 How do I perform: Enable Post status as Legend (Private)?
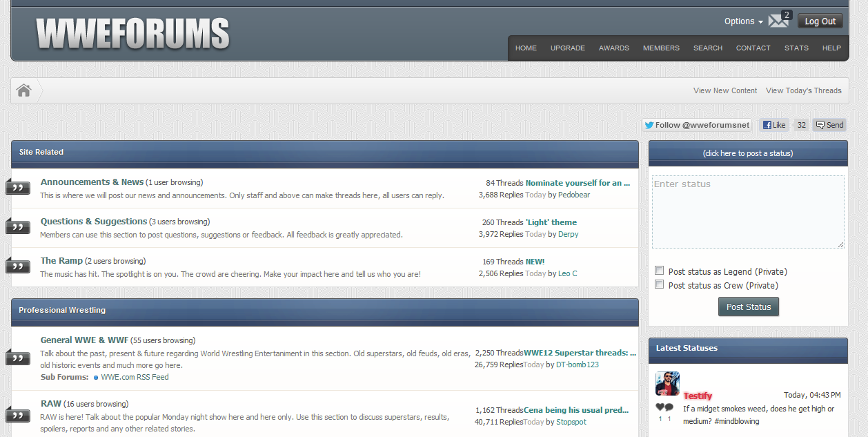click(x=660, y=271)
